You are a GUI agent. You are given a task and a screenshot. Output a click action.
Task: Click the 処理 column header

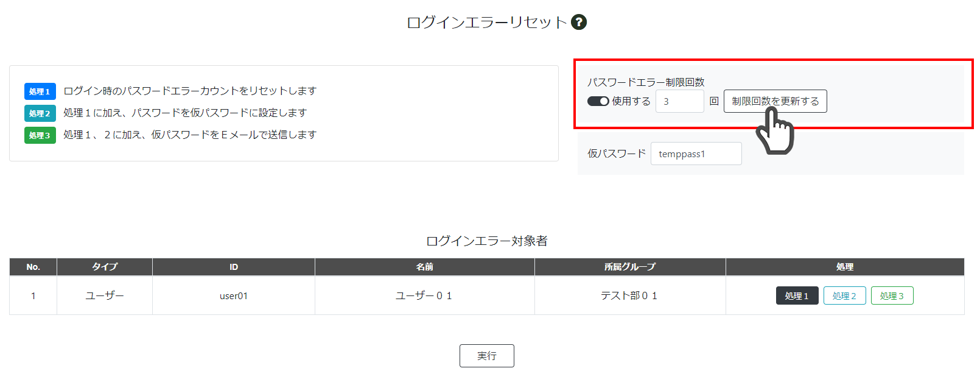coord(845,267)
